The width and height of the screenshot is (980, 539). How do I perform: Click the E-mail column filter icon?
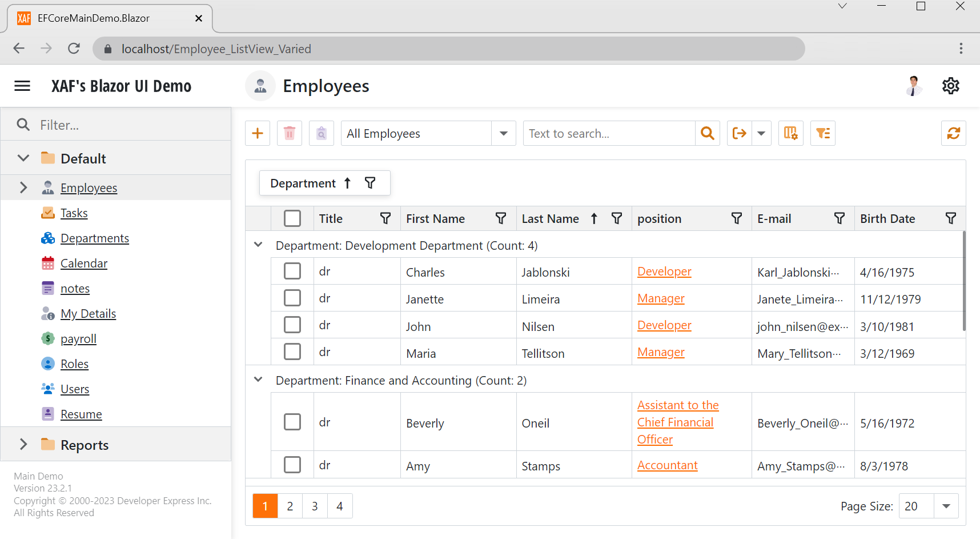(840, 218)
